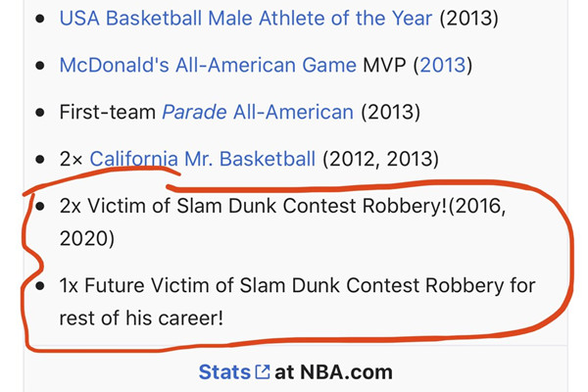Click the '2020)' continuation line
588x392 pixels.
[x=87, y=238]
